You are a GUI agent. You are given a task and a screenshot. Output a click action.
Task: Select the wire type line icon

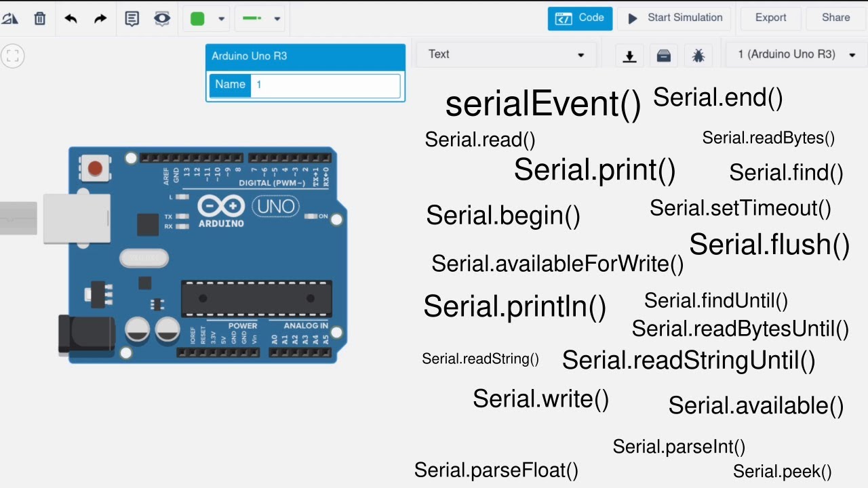pyautogui.click(x=252, y=19)
